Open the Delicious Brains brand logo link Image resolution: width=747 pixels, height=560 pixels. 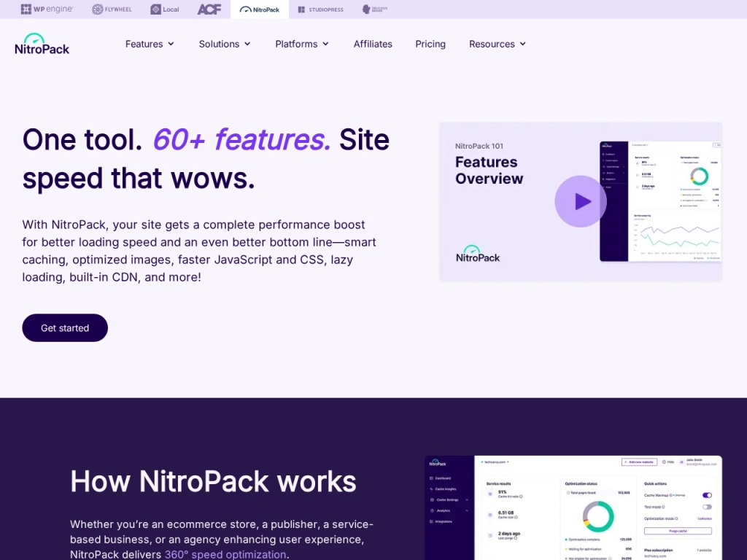(375, 9)
